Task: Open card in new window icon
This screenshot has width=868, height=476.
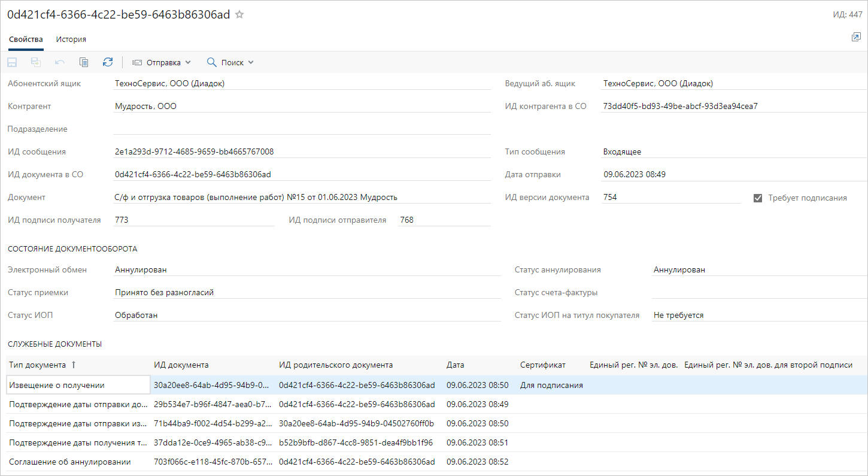Action: pos(855,37)
